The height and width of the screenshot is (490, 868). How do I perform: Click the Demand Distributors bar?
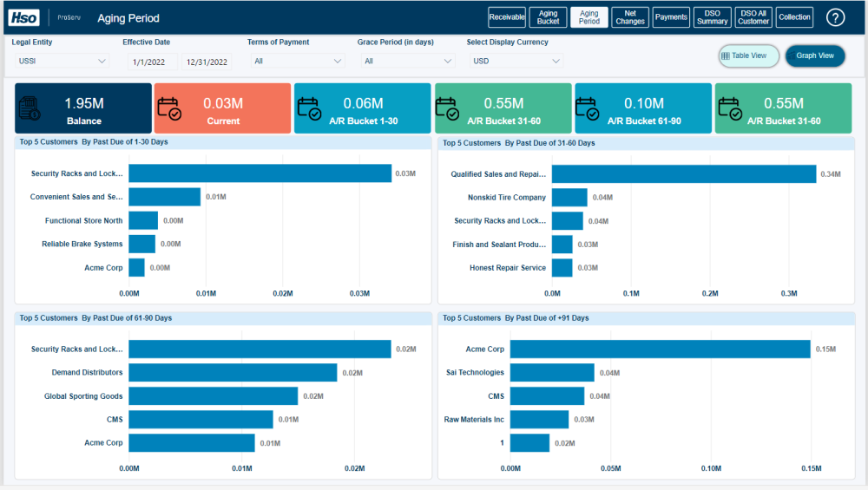(233, 373)
